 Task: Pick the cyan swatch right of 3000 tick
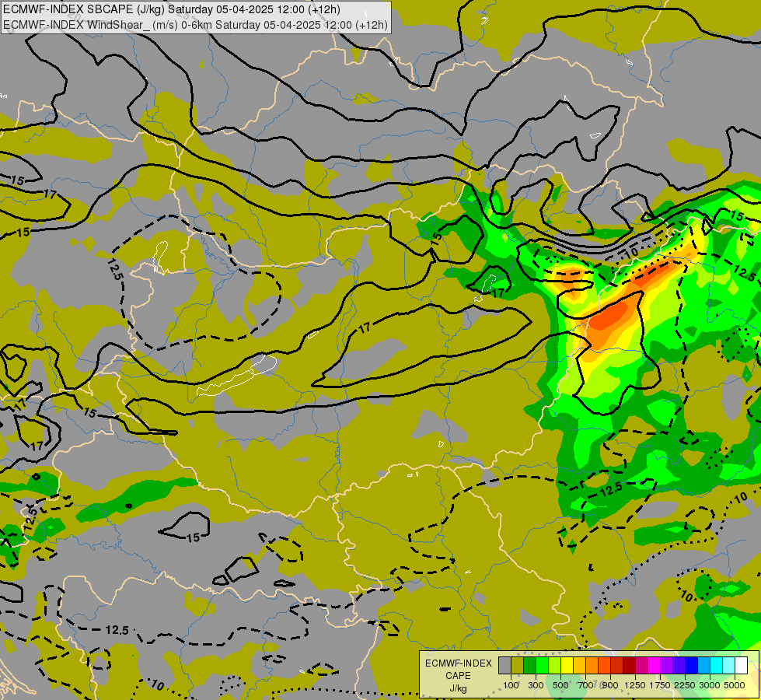click(716, 665)
